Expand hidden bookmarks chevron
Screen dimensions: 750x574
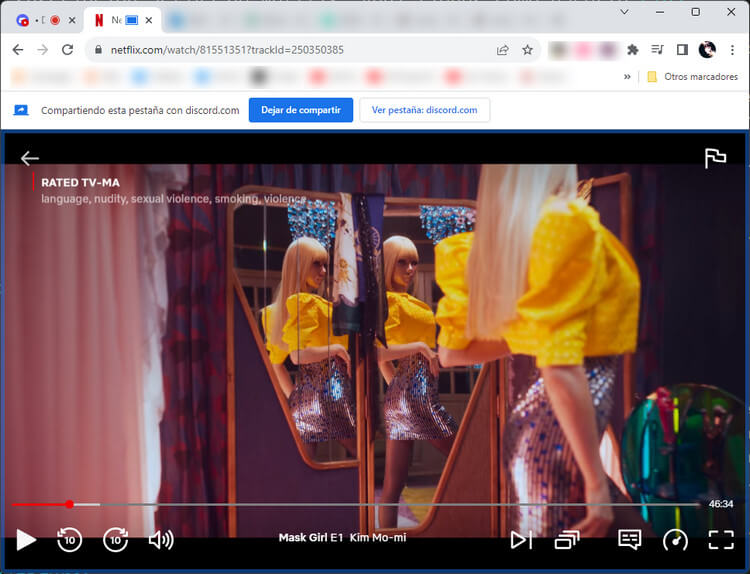[627, 77]
